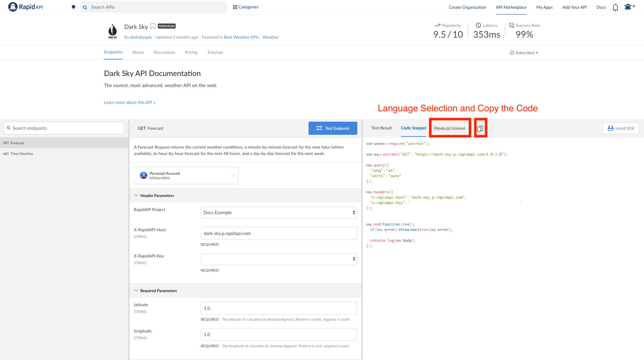
Task: Collapse the endpoints sidebar with arrow
Action: pyautogui.click(x=129, y=128)
